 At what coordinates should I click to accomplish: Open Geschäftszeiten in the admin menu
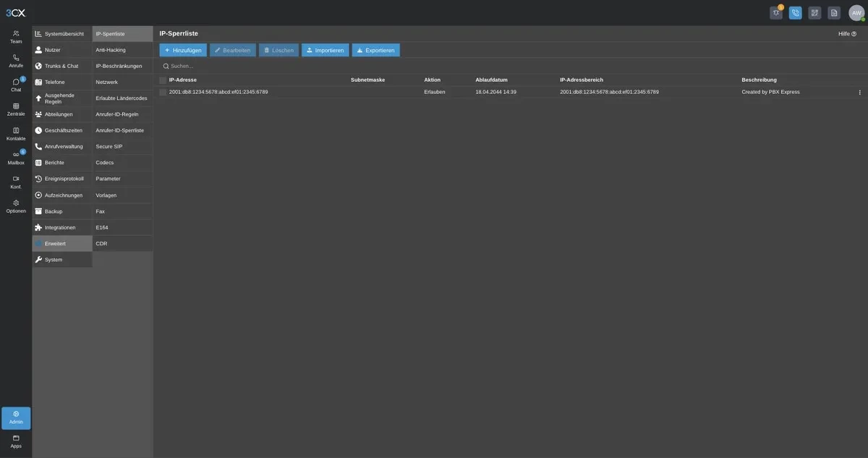(62, 130)
